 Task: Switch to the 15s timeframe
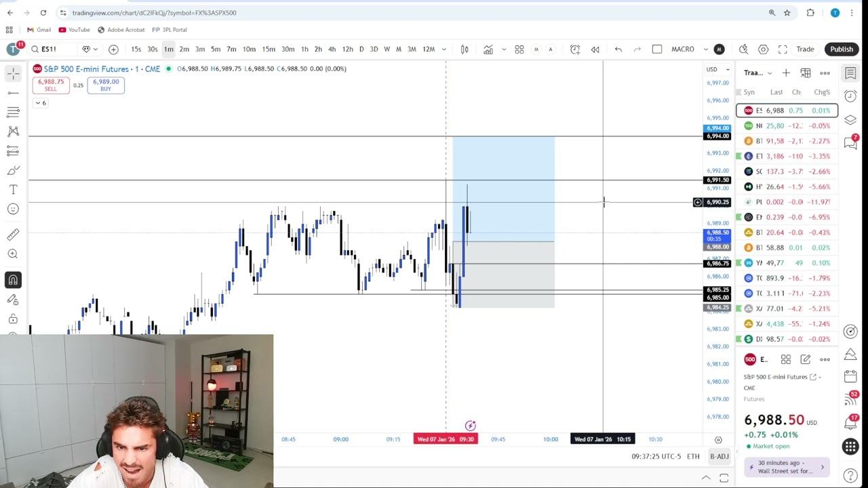point(136,49)
